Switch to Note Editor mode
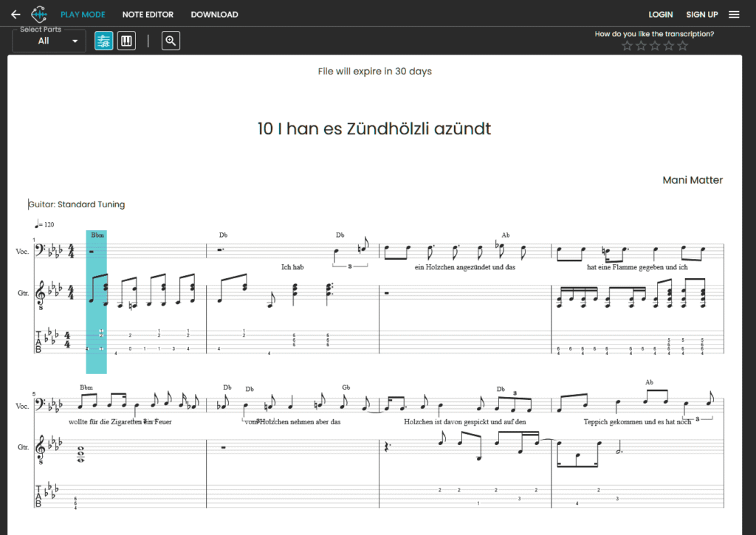 [148, 14]
